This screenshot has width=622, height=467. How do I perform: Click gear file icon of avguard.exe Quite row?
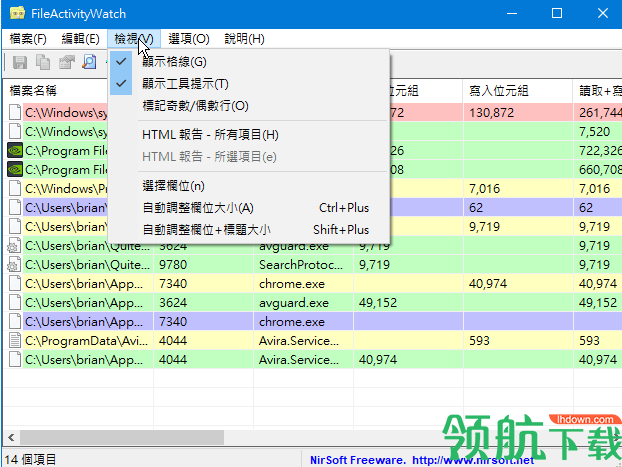coord(13,246)
